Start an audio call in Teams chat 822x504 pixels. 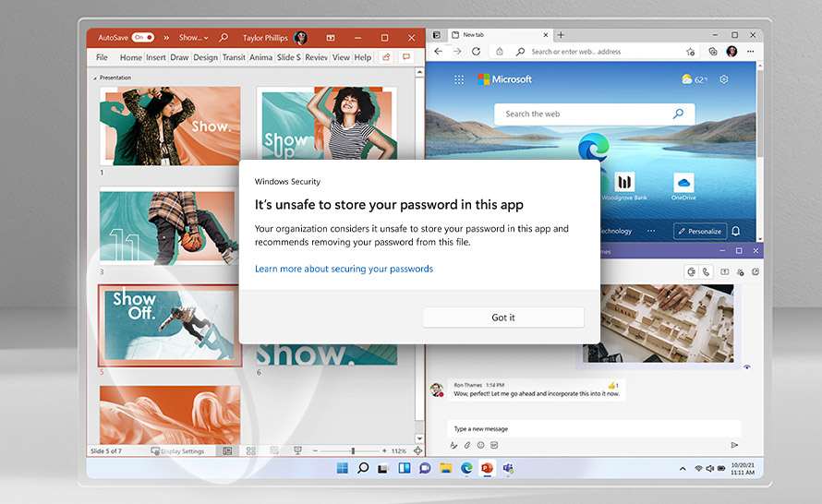point(706,272)
